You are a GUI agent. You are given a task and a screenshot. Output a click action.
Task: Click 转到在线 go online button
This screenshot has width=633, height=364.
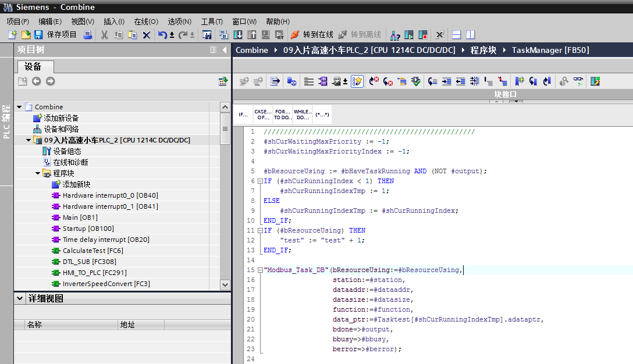coord(312,35)
